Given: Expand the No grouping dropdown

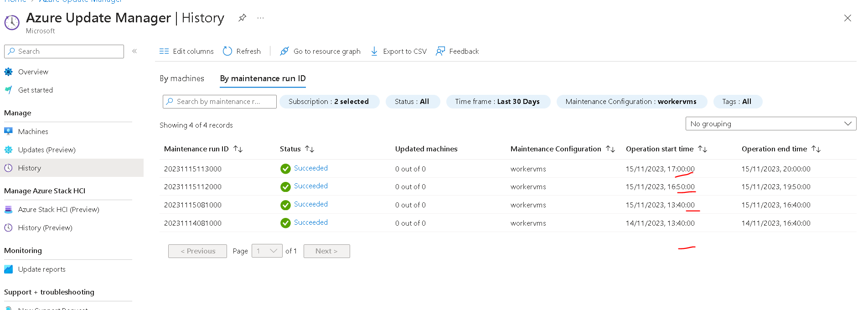Looking at the screenshot, I should click(x=771, y=124).
